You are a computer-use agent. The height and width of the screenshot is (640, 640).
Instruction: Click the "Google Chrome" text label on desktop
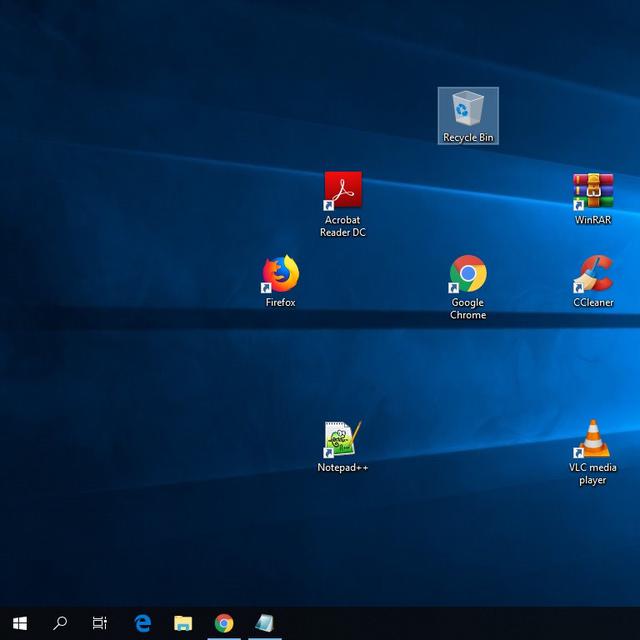click(x=467, y=309)
